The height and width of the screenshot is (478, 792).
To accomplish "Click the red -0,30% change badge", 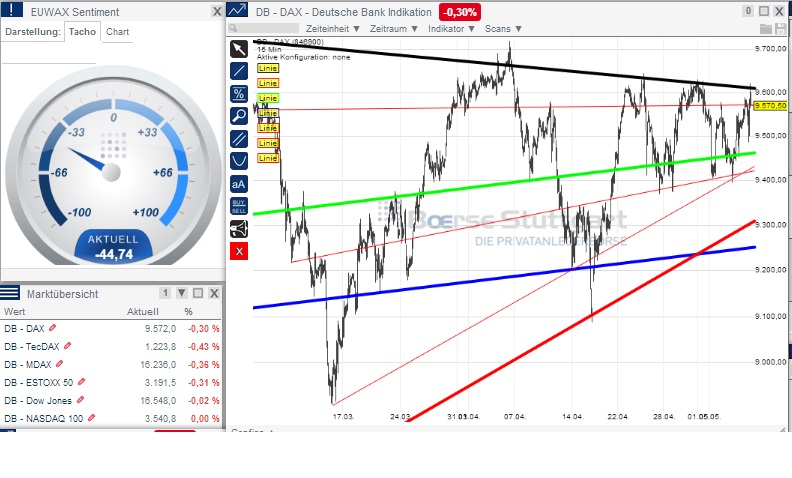I will click(x=460, y=12).
